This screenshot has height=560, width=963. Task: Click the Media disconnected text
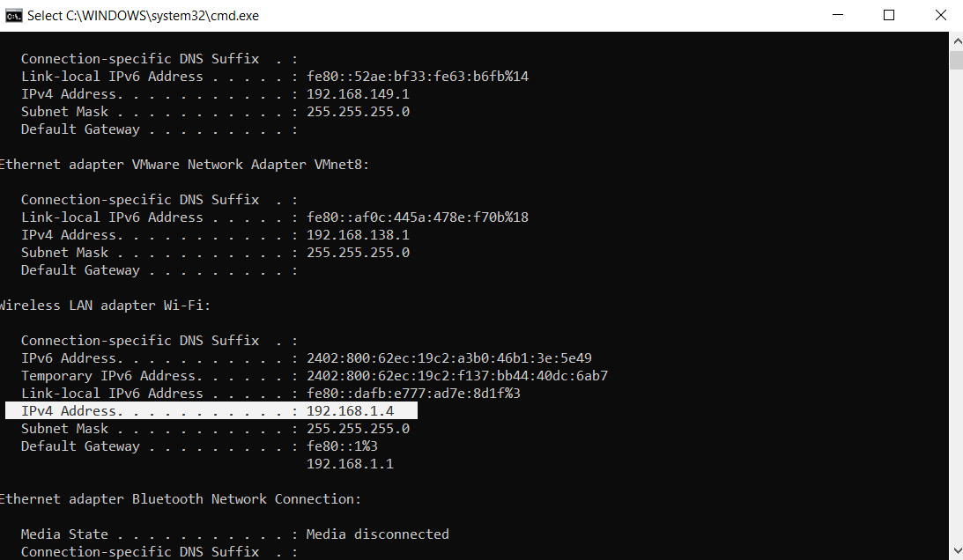click(377, 534)
